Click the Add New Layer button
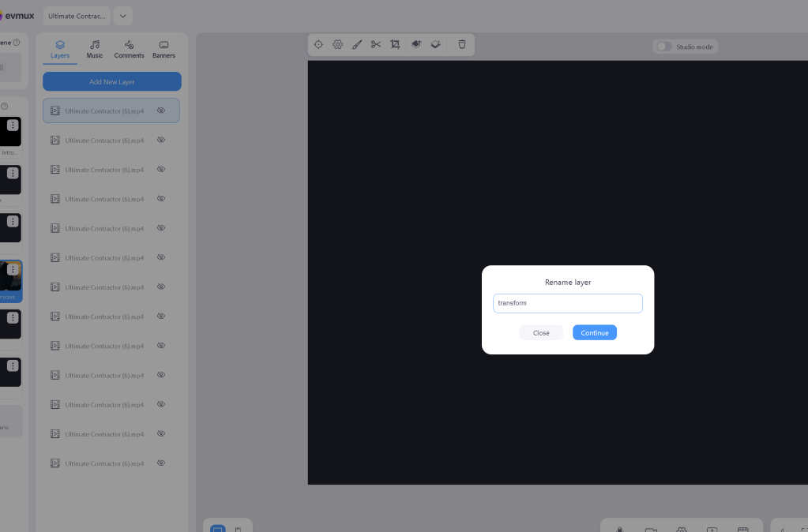808x532 pixels. [x=112, y=81]
